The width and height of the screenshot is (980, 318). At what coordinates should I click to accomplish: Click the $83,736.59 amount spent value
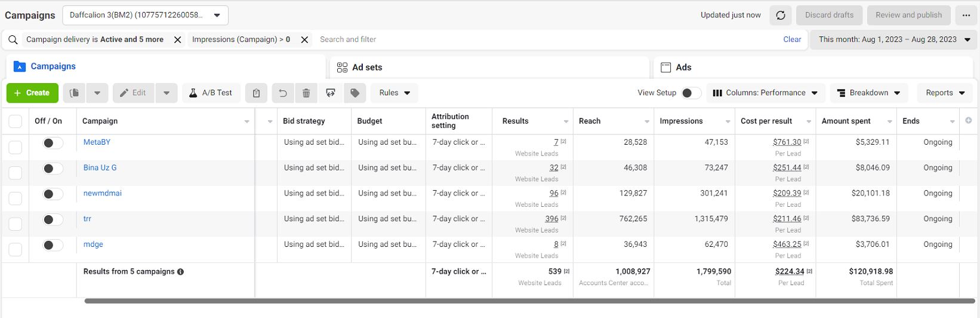click(x=870, y=219)
